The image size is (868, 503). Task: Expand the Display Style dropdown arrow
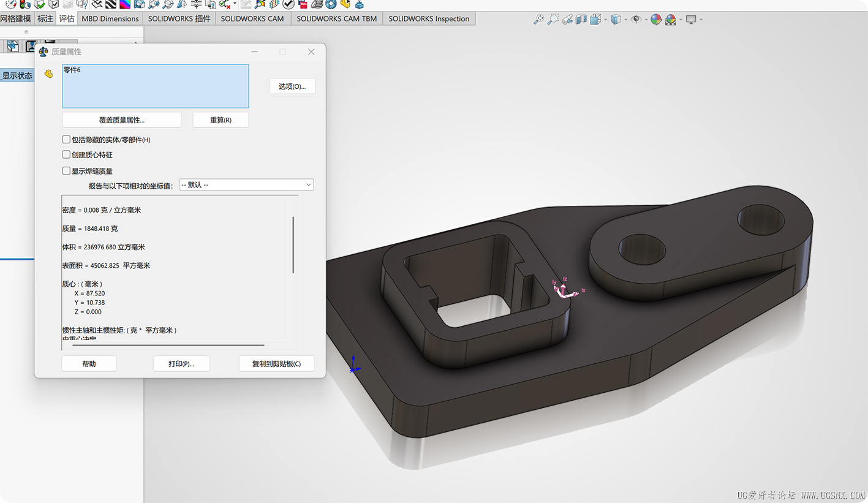625,20
